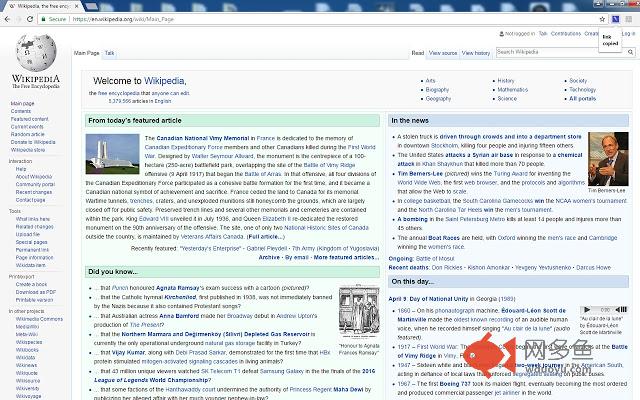Open the Society portal link

[578, 81]
